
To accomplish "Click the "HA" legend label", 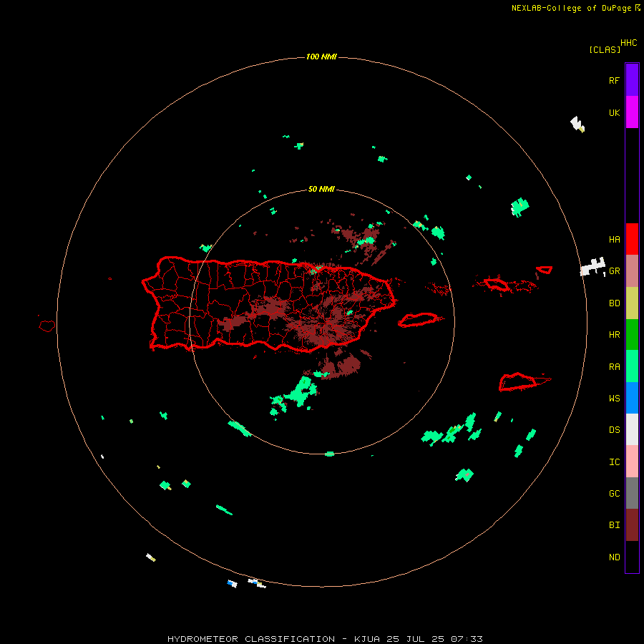I will 614,239.
